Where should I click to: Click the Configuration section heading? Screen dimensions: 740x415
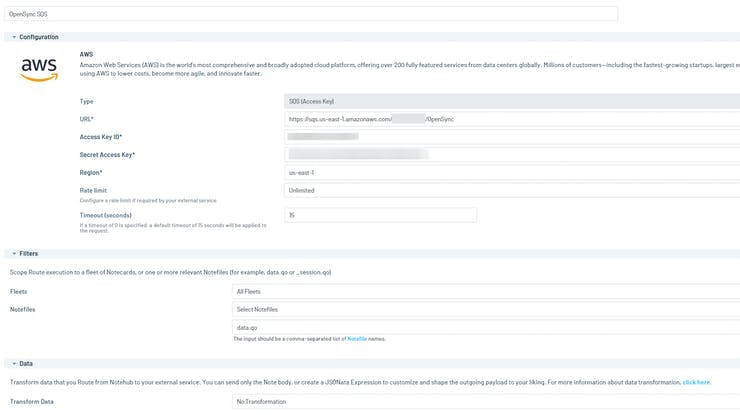(39, 37)
